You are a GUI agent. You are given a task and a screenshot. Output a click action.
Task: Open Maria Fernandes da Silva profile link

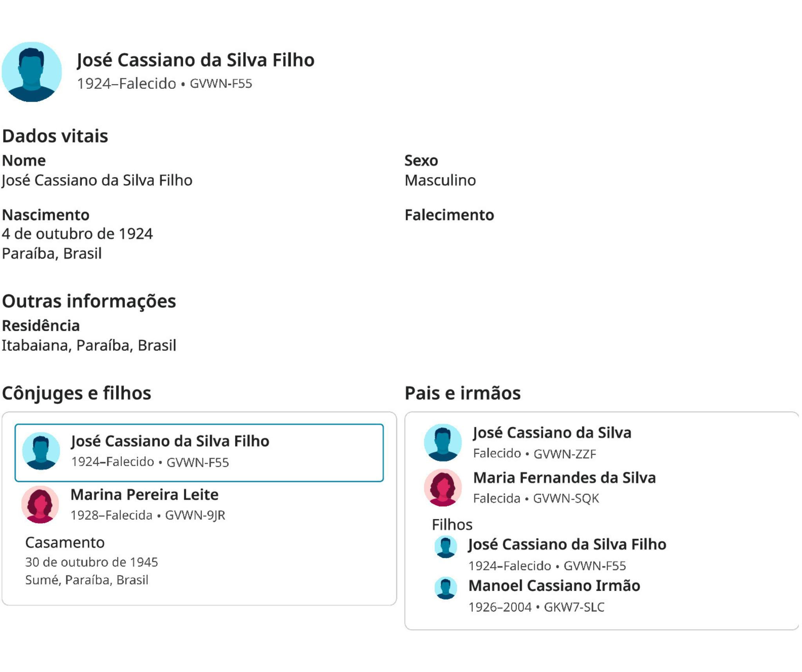pyautogui.click(x=564, y=477)
